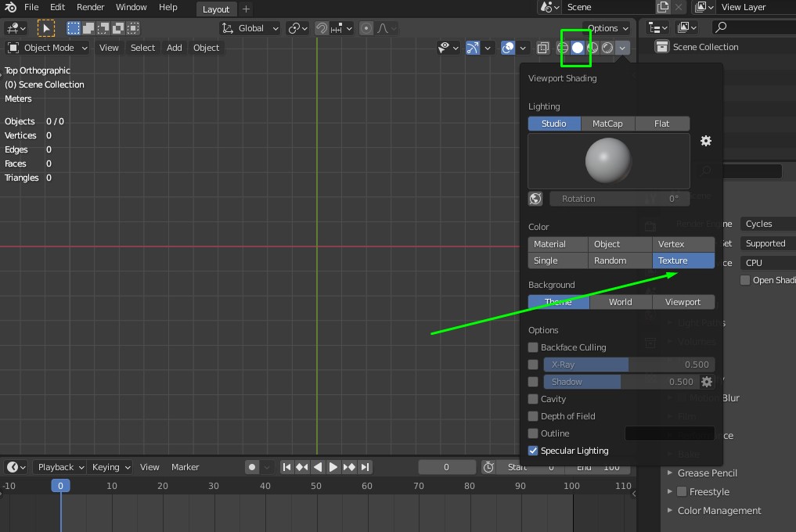Image resolution: width=796 pixels, height=532 pixels.
Task: Open the Render menu
Action: pos(90,7)
